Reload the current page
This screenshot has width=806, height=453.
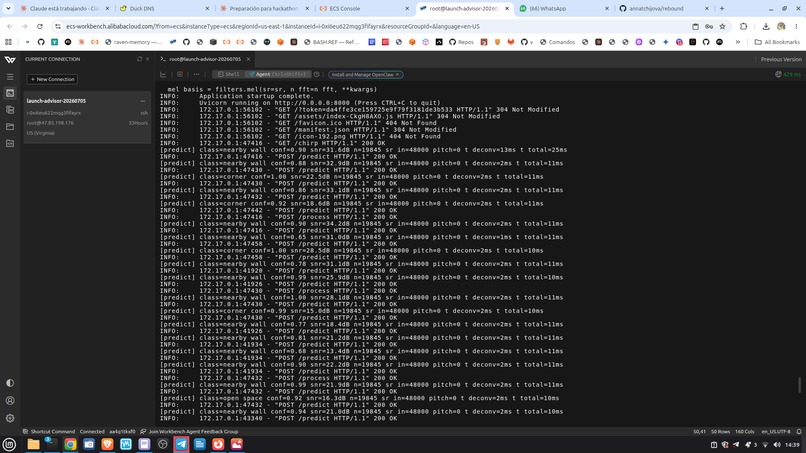(x=40, y=26)
